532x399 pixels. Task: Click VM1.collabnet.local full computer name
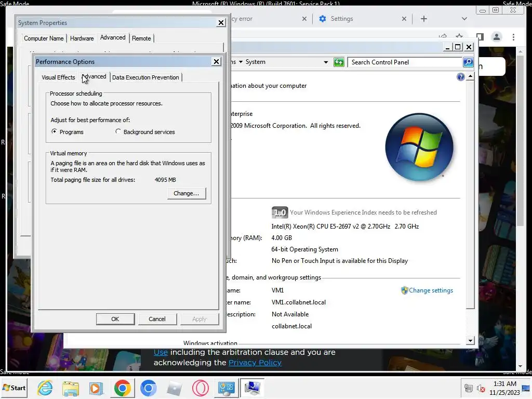tap(299, 302)
